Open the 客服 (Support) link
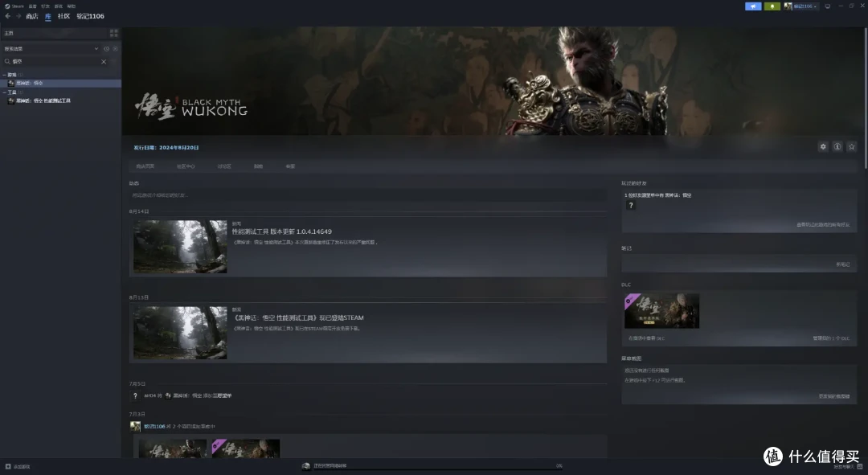868x475 pixels. pyautogui.click(x=291, y=166)
